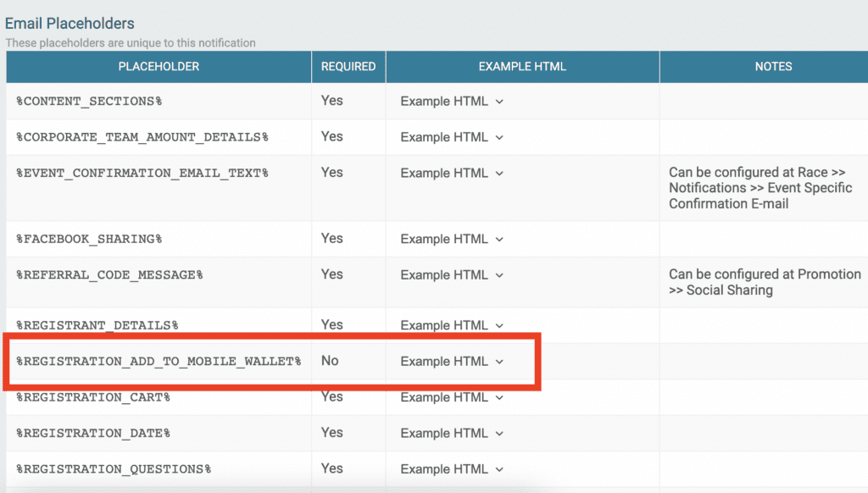Select the %REGISTRATION_DATE% placeholder text
The image size is (868, 493).
coord(93,433)
